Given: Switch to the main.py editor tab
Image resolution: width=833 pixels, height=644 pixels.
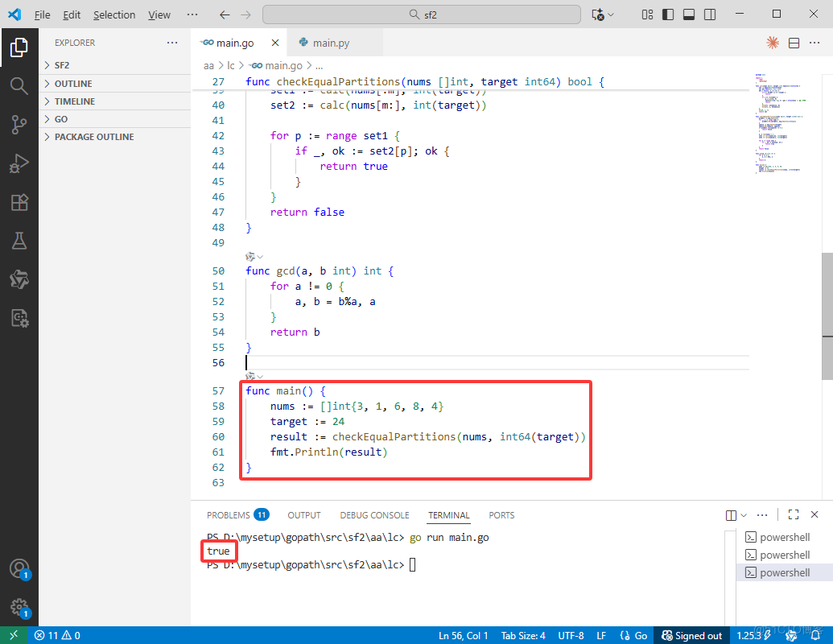Looking at the screenshot, I should [x=335, y=43].
